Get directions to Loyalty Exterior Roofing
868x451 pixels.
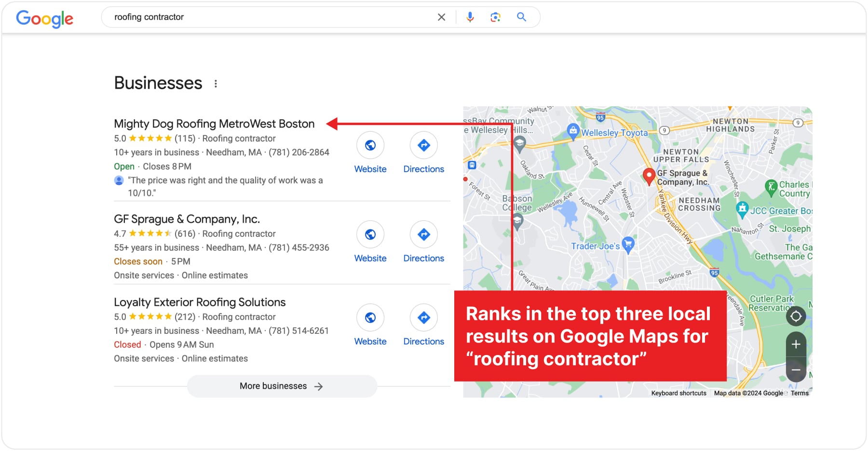(x=424, y=317)
